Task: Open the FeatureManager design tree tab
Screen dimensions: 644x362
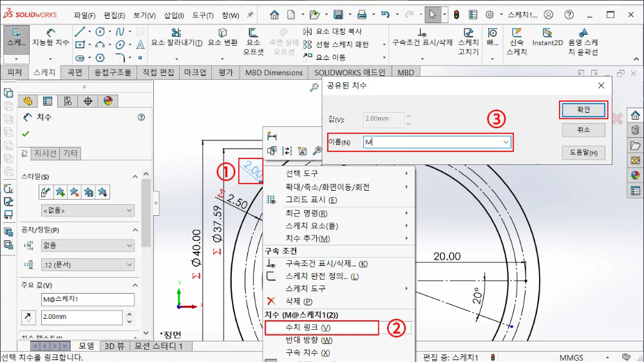Action: click(x=28, y=101)
